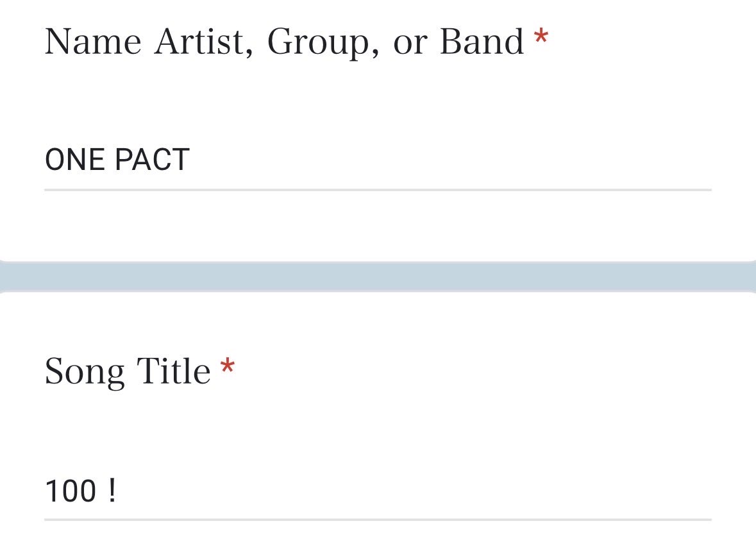Click the "ONE PACT" answer text
This screenshot has width=756, height=558.
click(117, 159)
